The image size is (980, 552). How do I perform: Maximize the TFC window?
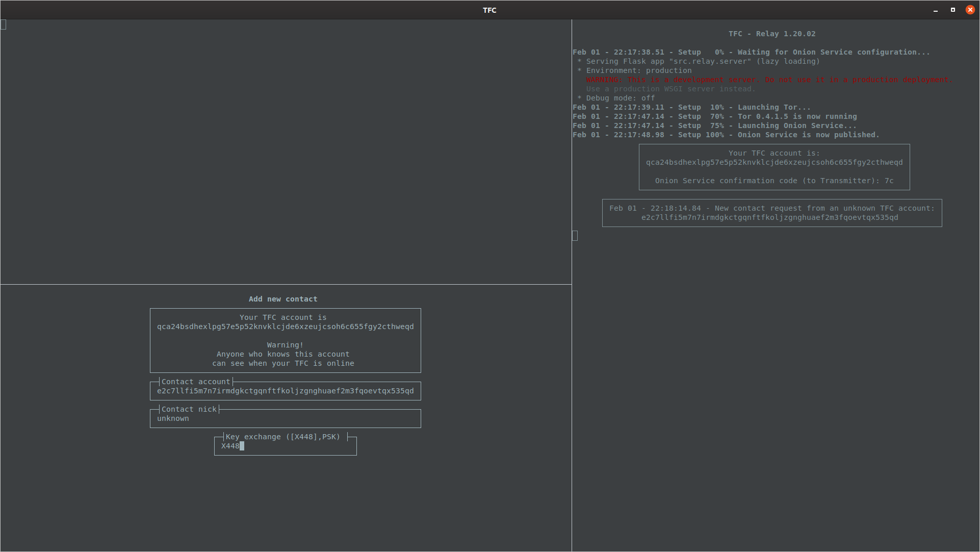[952, 10]
